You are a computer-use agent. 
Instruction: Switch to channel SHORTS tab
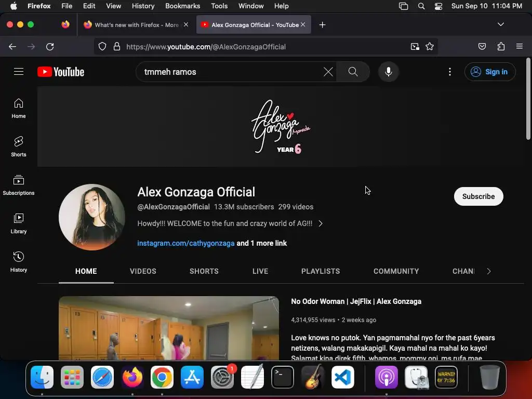point(204,271)
